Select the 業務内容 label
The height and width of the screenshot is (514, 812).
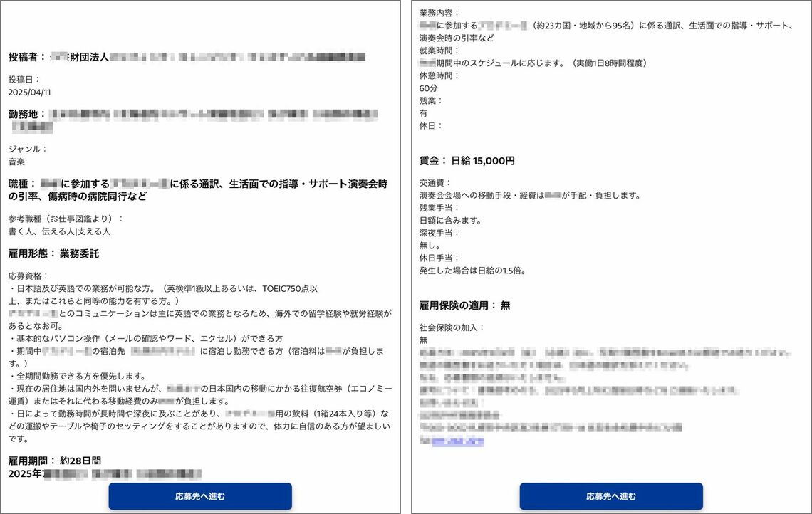tap(439, 13)
